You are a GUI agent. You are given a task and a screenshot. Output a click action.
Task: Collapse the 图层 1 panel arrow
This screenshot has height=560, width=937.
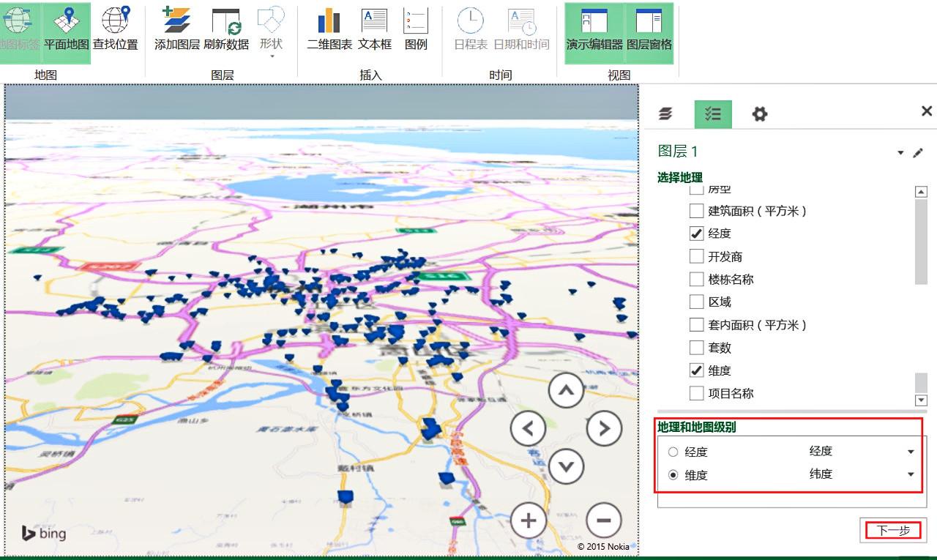(x=900, y=153)
